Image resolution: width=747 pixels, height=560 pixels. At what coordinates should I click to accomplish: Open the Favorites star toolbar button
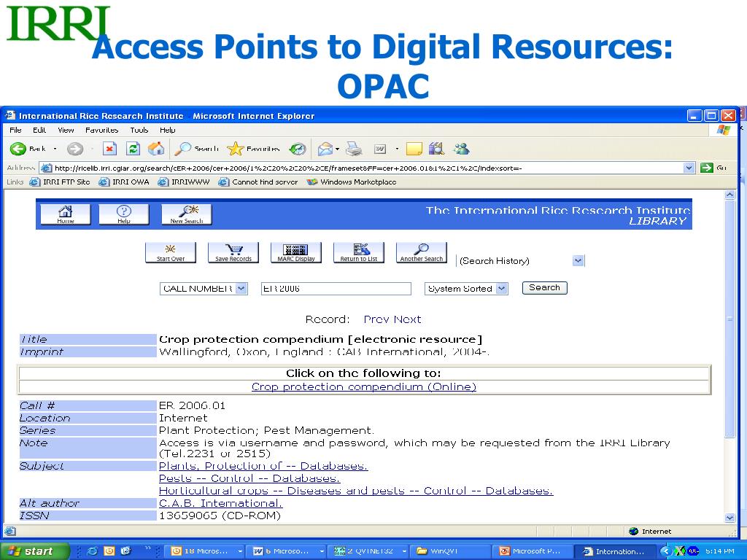pos(253,149)
